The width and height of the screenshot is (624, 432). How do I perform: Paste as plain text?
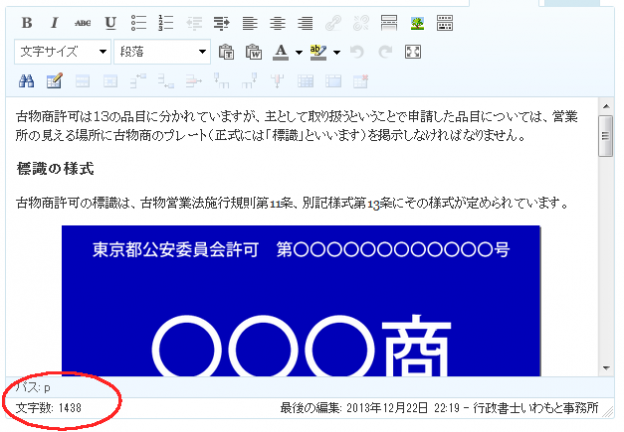click(x=226, y=52)
